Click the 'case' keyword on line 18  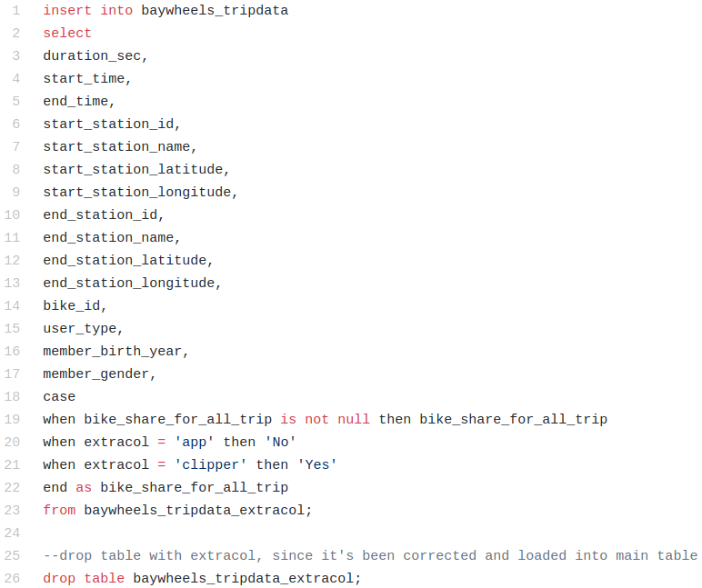pos(59,397)
